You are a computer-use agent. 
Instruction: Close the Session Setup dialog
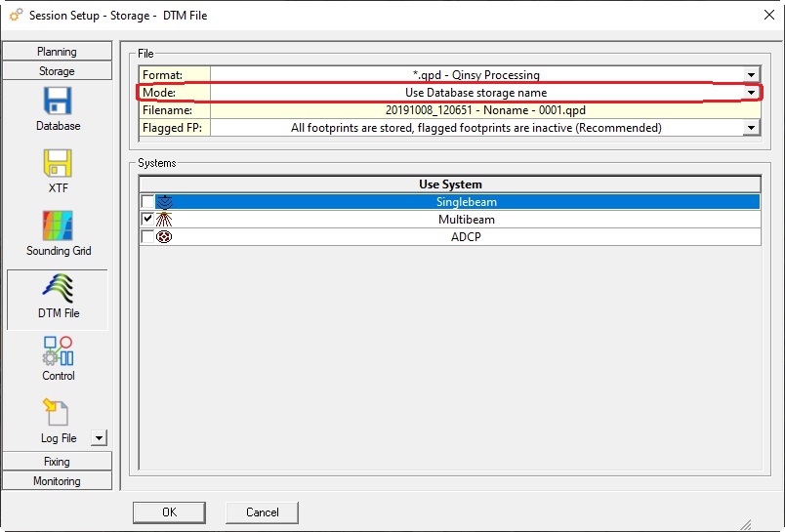pyautogui.click(x=769, y=15)
